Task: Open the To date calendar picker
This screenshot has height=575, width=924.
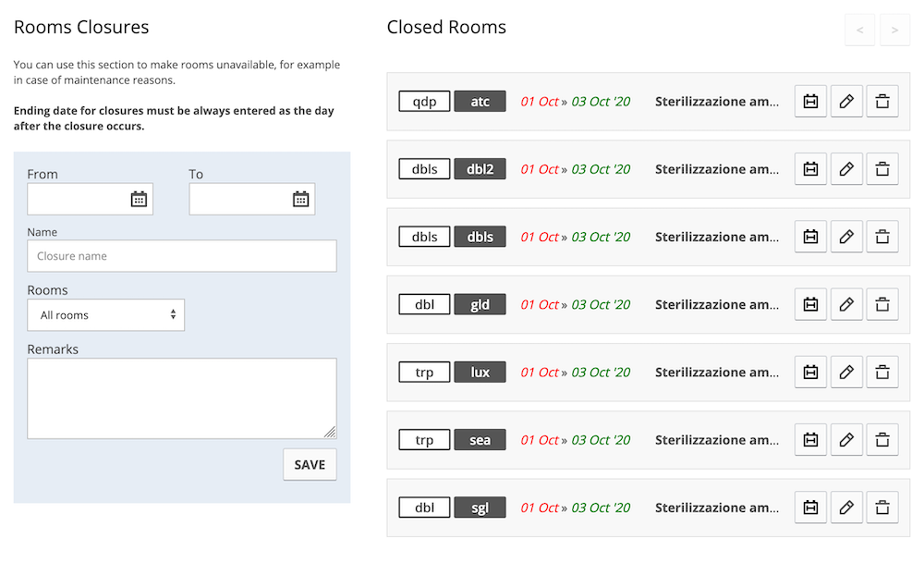Action: tap(300, 199)
